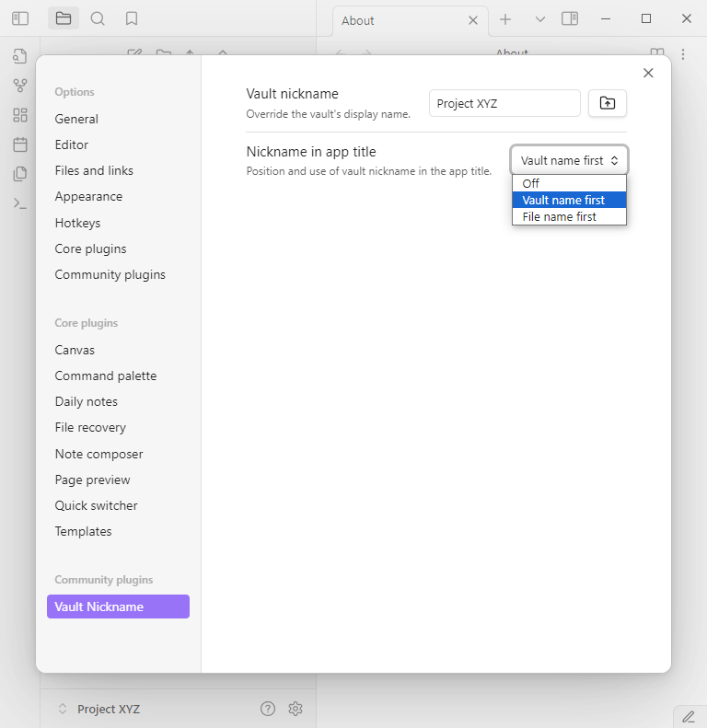The width and height of the screenshot is (707, 728).
Task: Open graph view ribbon icon
Action: 20,86
